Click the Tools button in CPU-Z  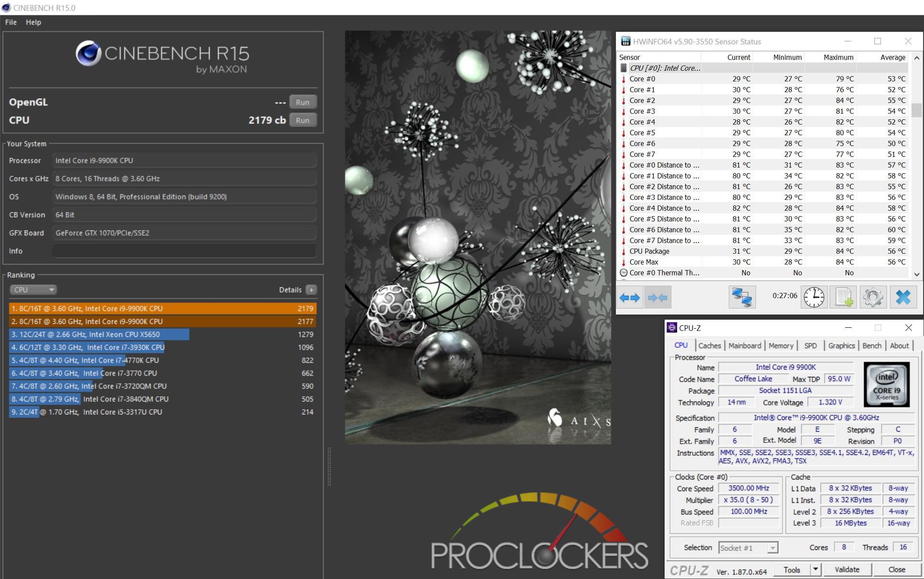pyautogui.click(x=792, y=570)
